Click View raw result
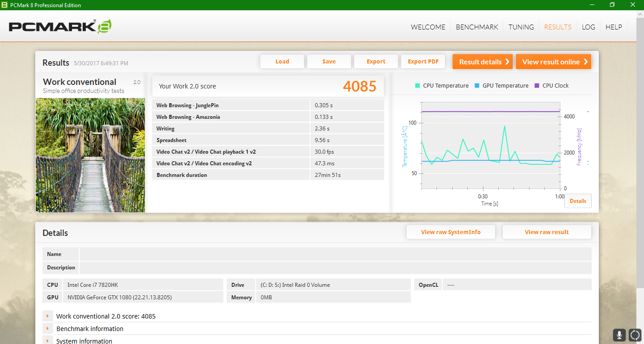 point(547,232)
